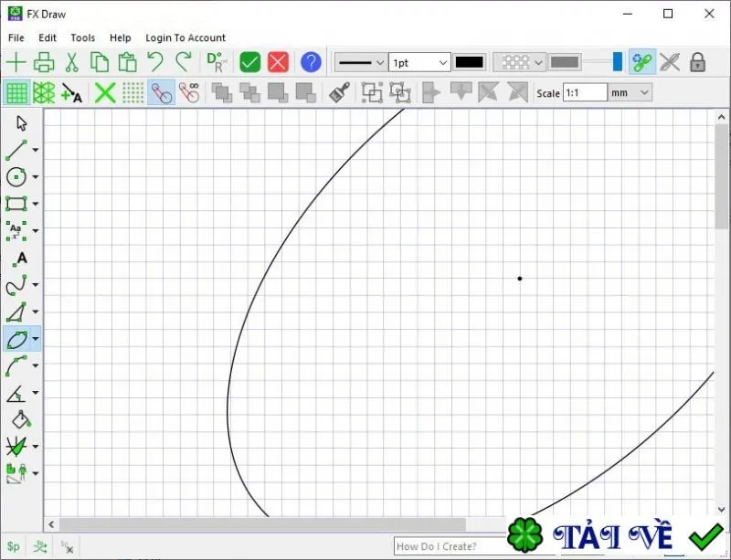Open the 1pt line thickness dropdown
Image resolution: width=731 pixels, height=560 pixels.
pyautogui.click(x=419, y=62)
